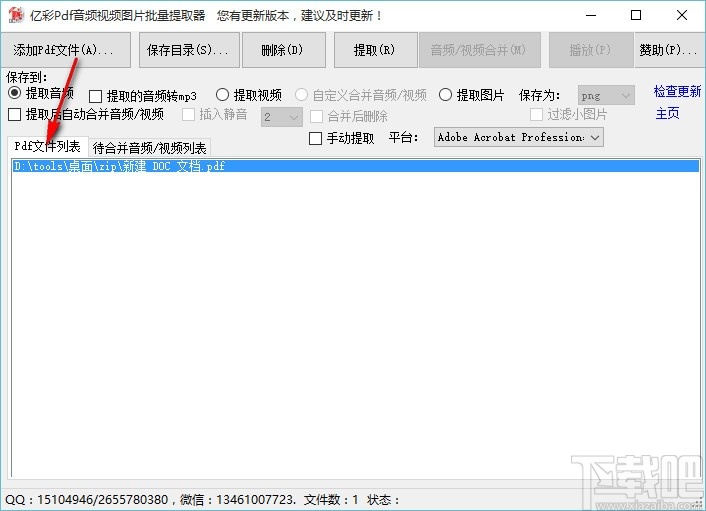
Task: Select the 新建 DOC 文档.pdf list entry
Action: (356, 166)
